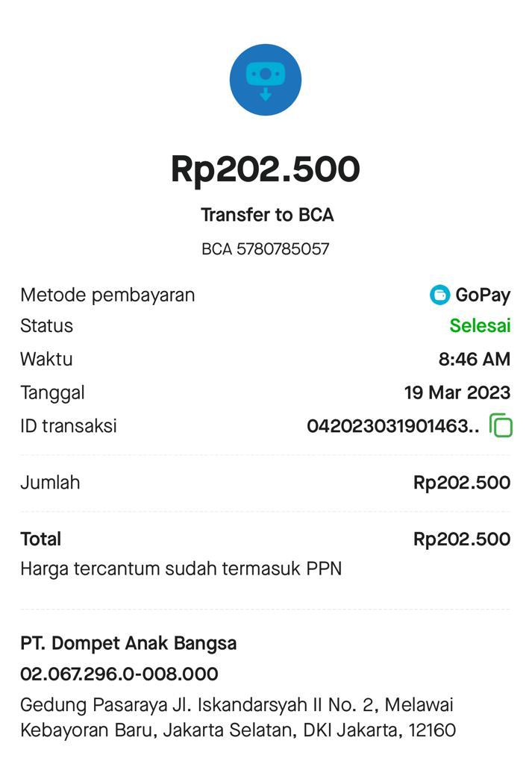Click the Gedung Pasaraya address text

point(237,717)
